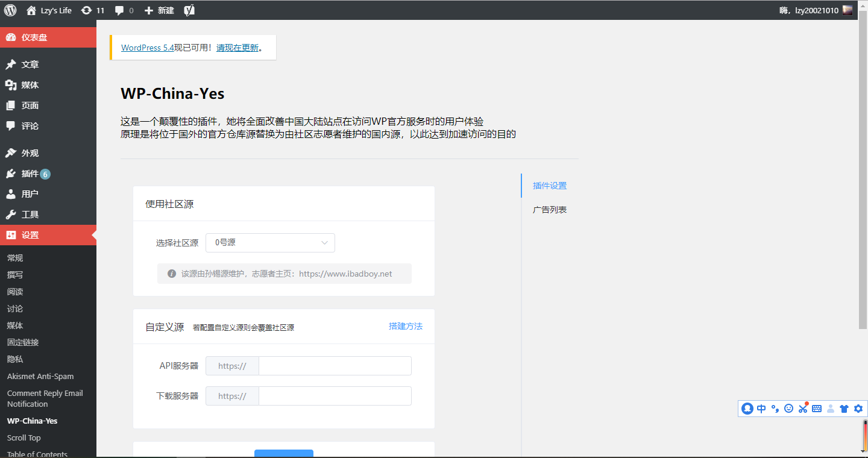Screen dimensions: 868x458
Task: Open the 工具 tools menu
Action: click(x=48, y=215)
